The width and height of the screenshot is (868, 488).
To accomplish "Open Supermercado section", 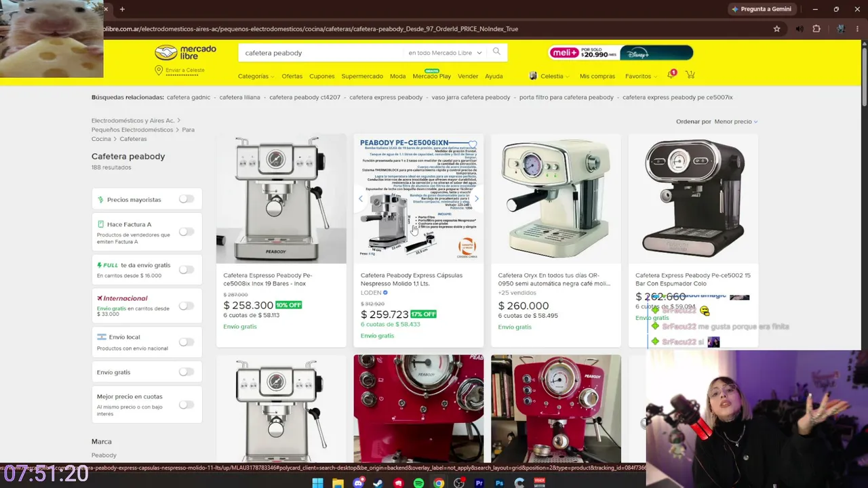I will (362, 76).
